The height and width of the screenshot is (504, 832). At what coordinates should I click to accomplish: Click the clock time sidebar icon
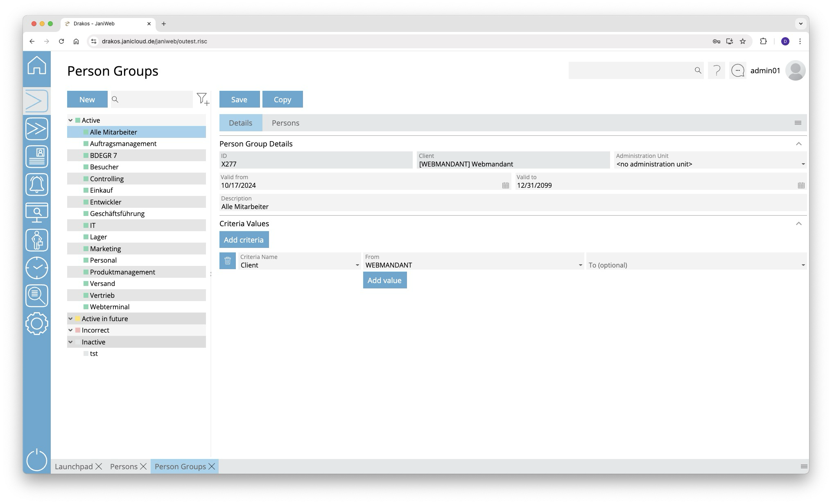pyautogui.click(x=37, y=268)
